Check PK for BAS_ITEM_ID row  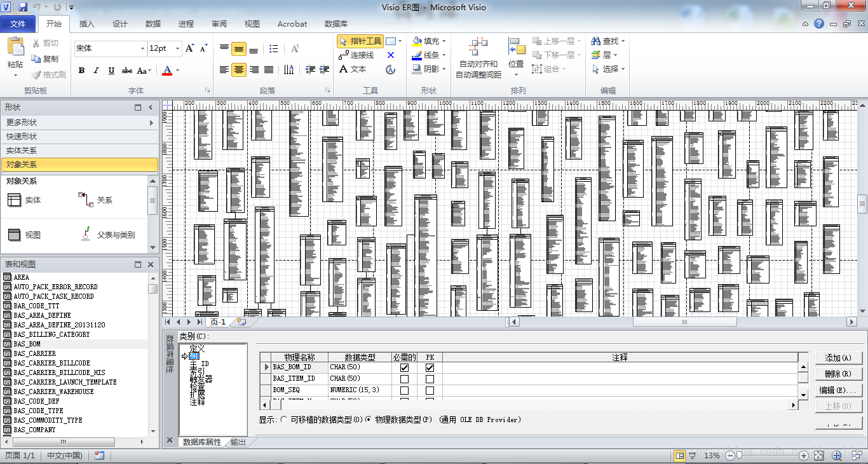(430, 379)
